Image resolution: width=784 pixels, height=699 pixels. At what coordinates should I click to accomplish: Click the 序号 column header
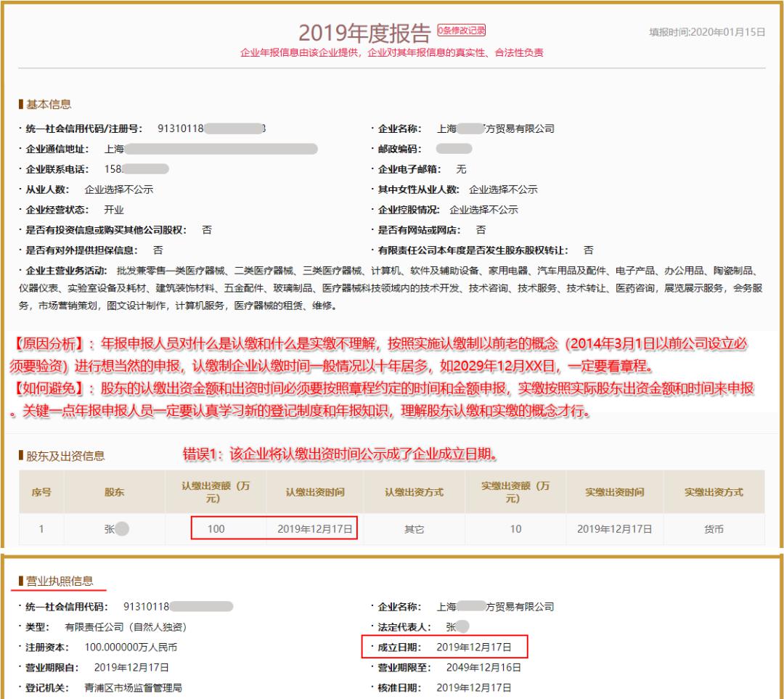click(x=41, y=492)
